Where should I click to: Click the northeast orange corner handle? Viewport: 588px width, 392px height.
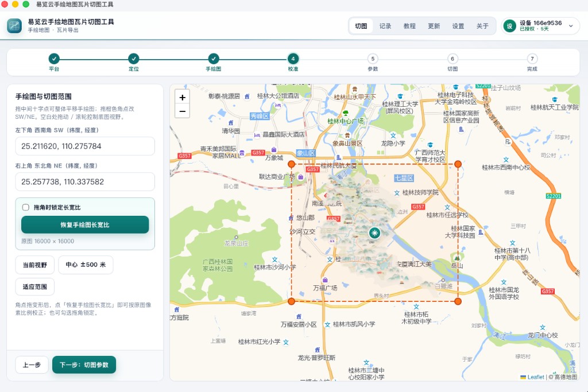click(458, 164)
